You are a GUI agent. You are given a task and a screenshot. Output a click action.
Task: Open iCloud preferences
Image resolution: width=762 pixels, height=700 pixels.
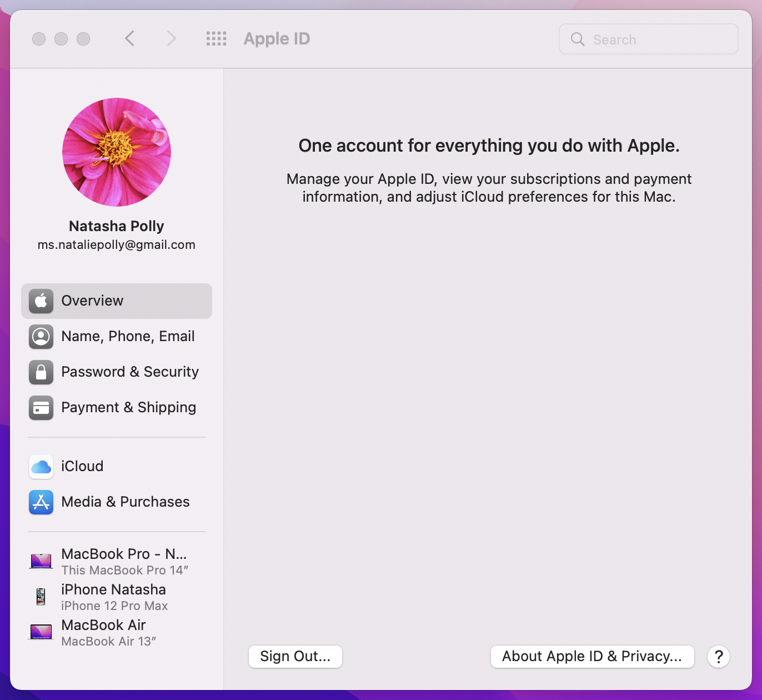point(117,467)
